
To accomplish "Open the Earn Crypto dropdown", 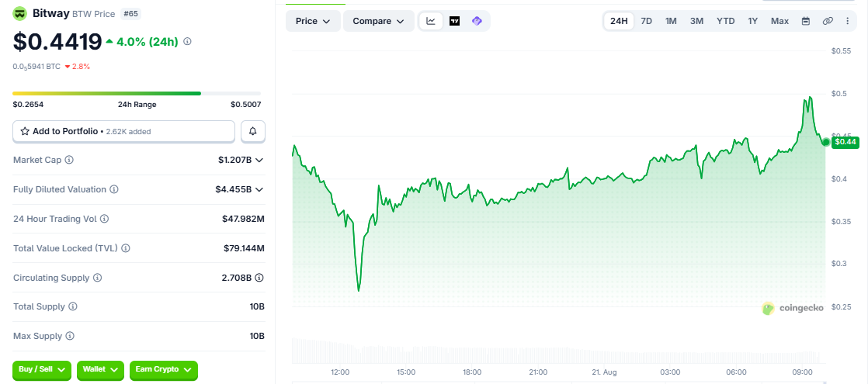I will click(x=163, y=369).
